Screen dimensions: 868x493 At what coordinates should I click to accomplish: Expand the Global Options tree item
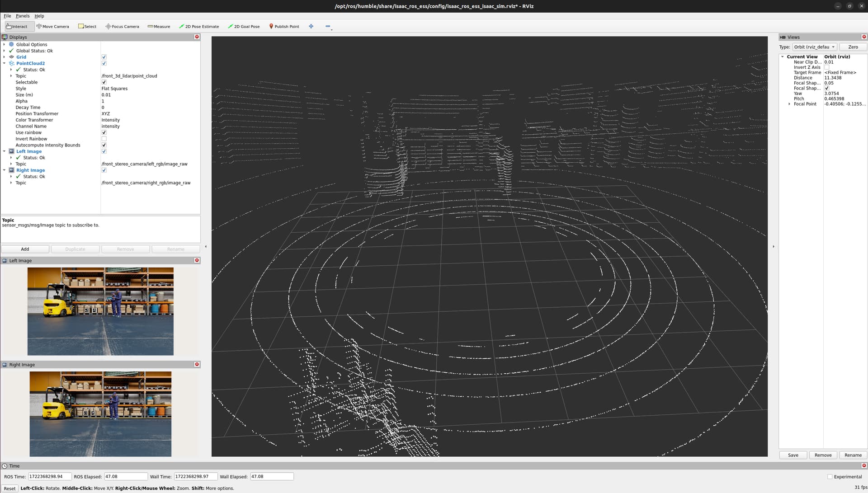[4, 44]
